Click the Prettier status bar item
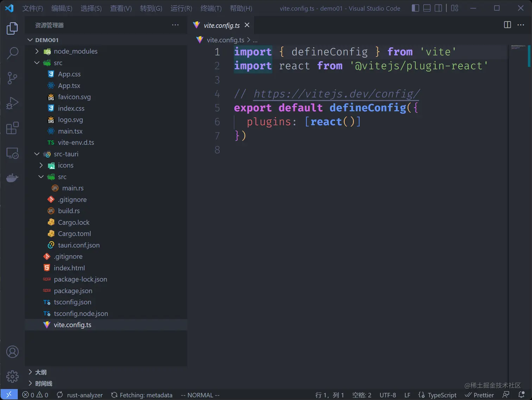 click(479, 395)
